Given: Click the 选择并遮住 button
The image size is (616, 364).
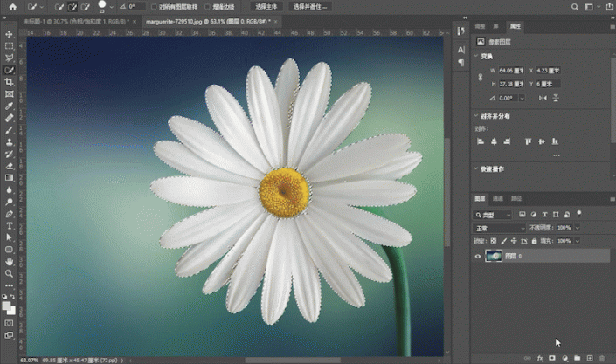Looking at the screenshot, I should 308,7.
